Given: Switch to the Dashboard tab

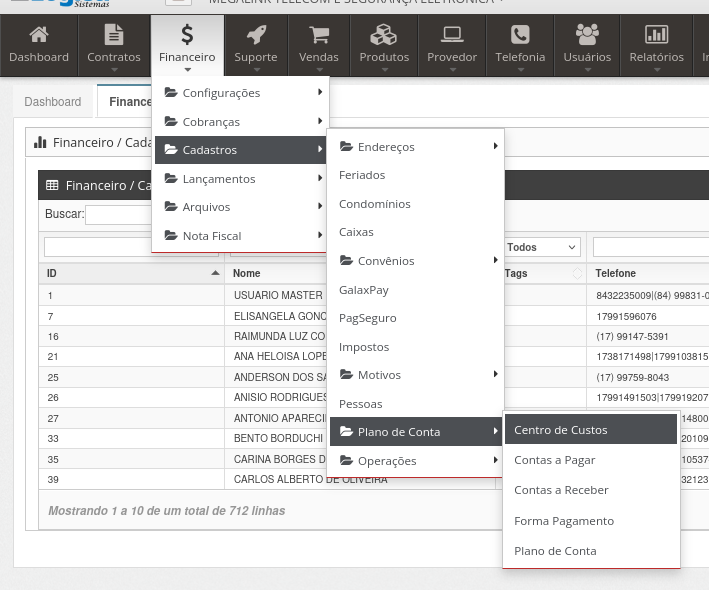Looking at the screenshot, I should click(x=53, y=102).
